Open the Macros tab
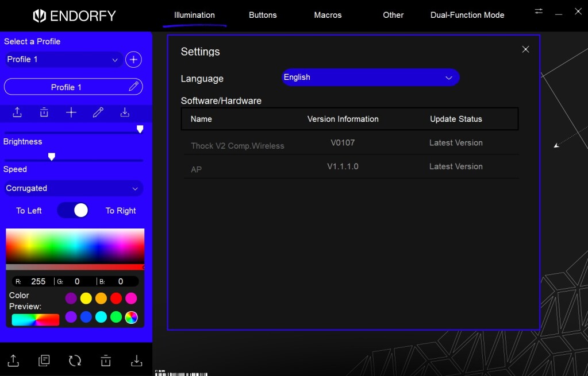The height and width of the screenshot is (376, 588). [328, 15]
